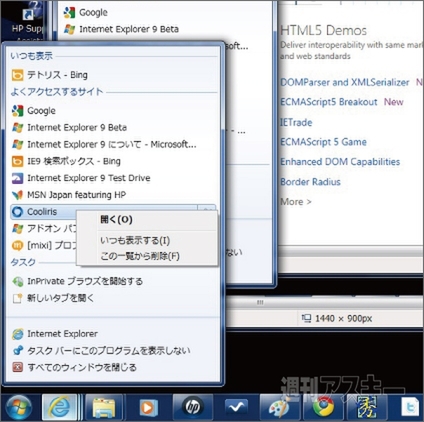Open the Enhanced DOM Capabilities link

click(340, 162)
